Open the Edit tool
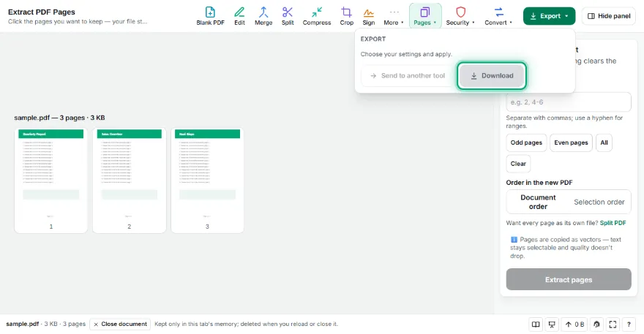Screen dimensions: 644x334 tap(239, 16)
